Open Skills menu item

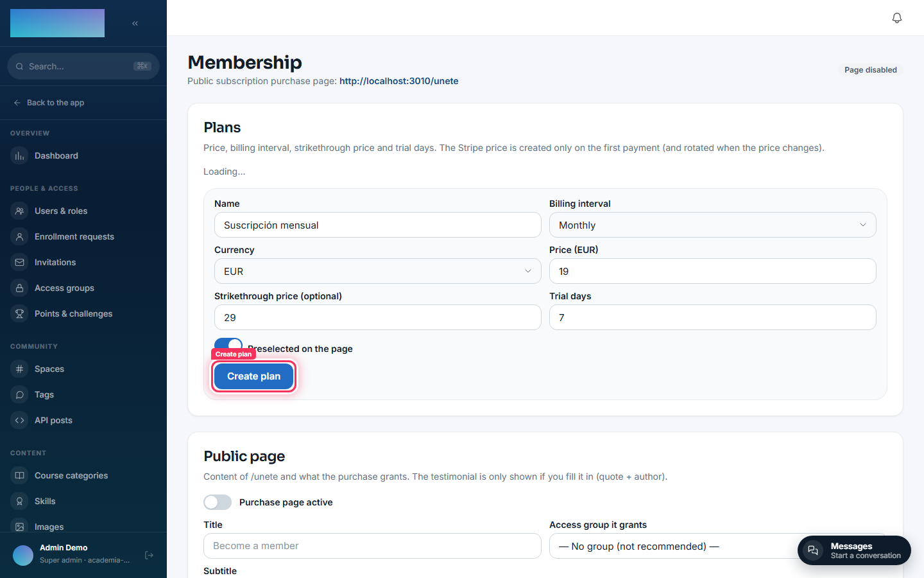(83, 502)
